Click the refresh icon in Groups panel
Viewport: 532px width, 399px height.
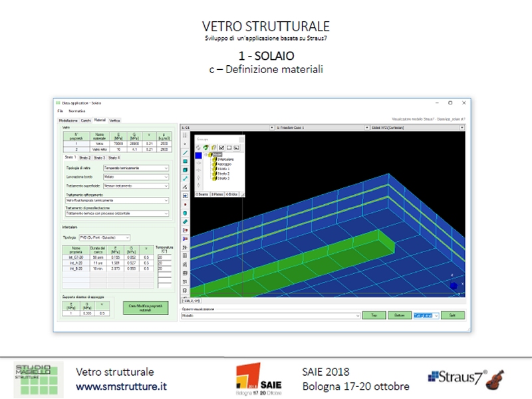point(198,147)
